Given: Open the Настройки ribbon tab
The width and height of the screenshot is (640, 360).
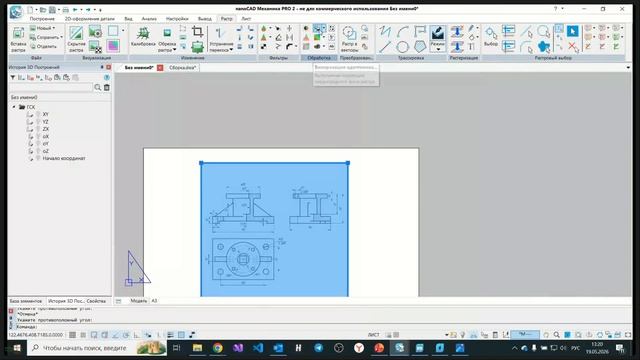Looking at the screenshot, I should (177, 19).
